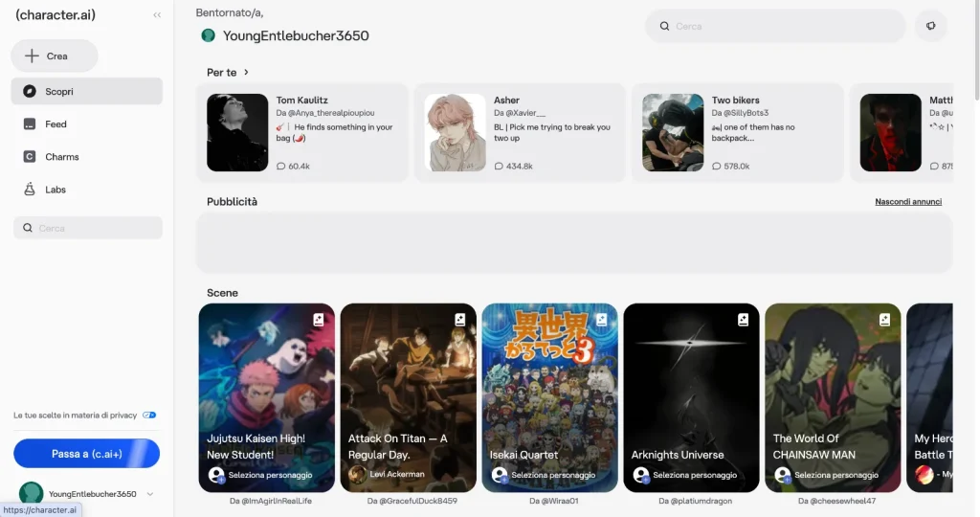This screenshot has width=980, height=517.
Task: Click the Levi Ackerman avatar icon
Action: coord(358,475)
